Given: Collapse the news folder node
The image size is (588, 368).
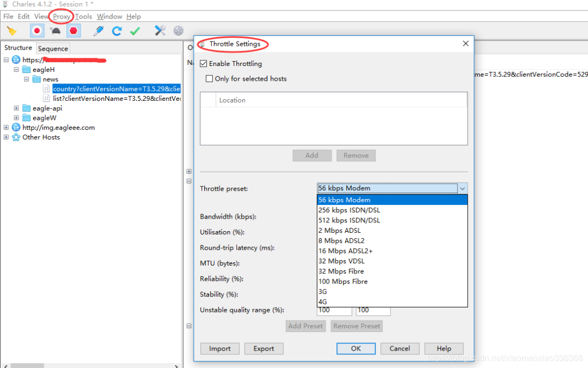Looking at the screenshot, I should (x=26, y=79).
